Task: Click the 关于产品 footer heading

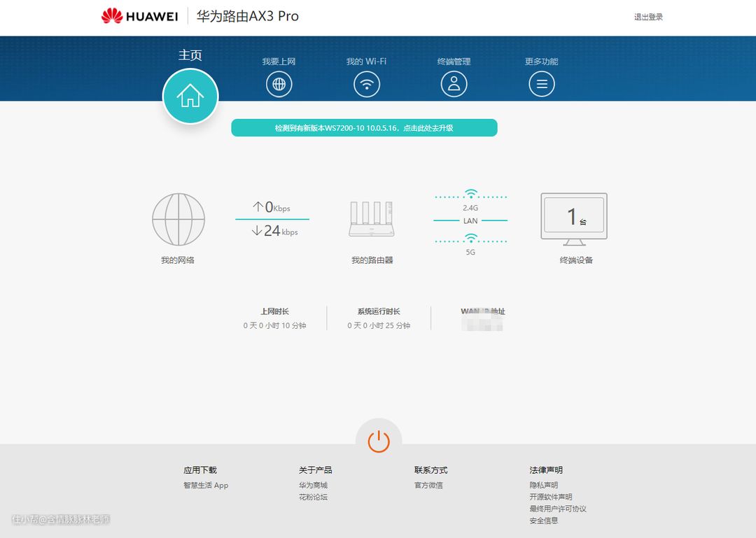Action: [315, 470]
